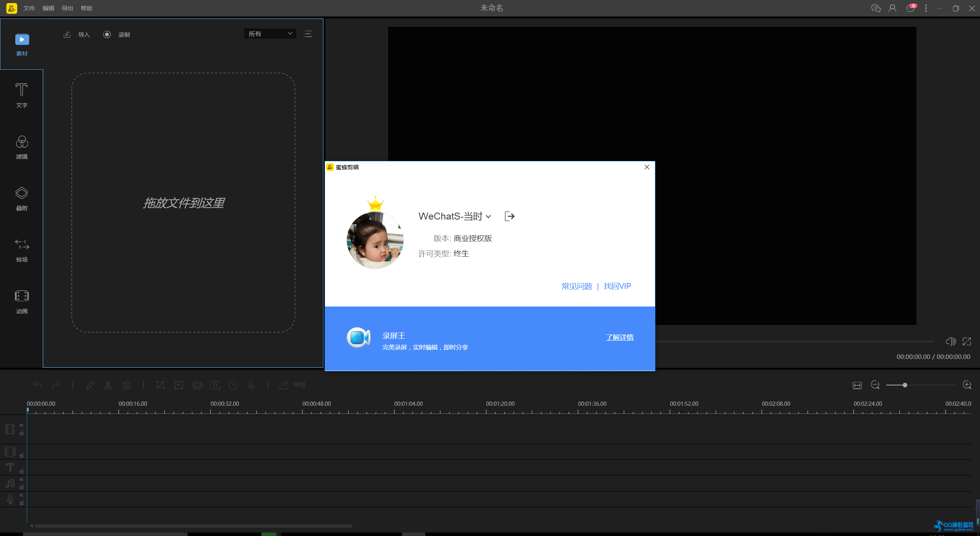Screen dimensions: 980x536
Task: Click the 拖放文件到这里 drop zone
Action: 183,203
